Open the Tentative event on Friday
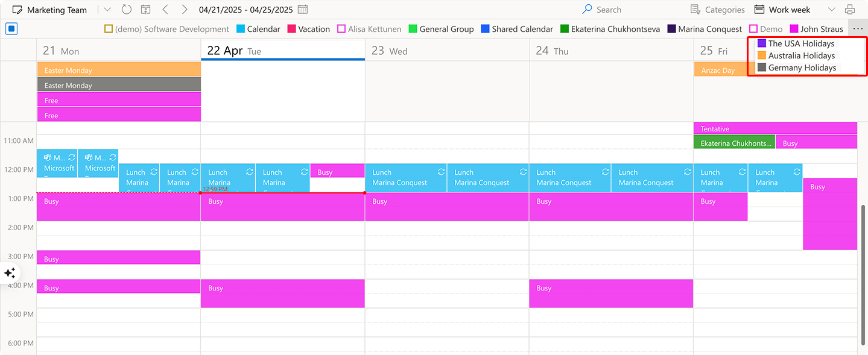 tap(775, 128)
